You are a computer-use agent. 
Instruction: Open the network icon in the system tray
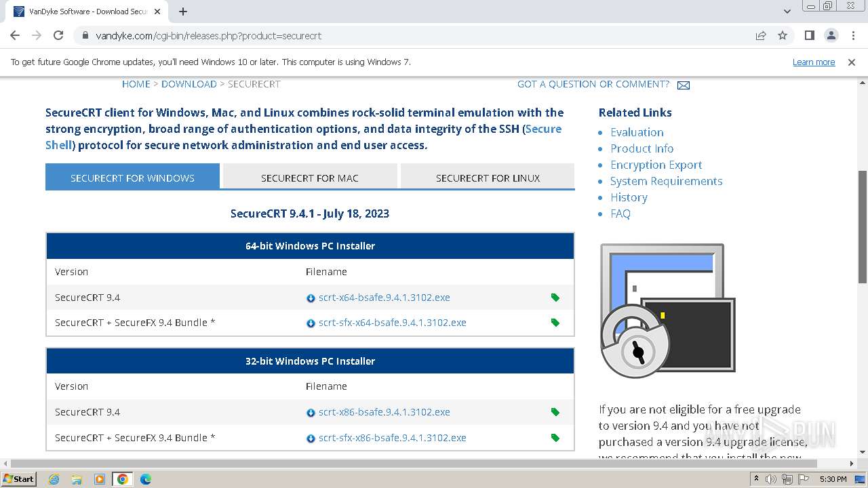[787, 479]
